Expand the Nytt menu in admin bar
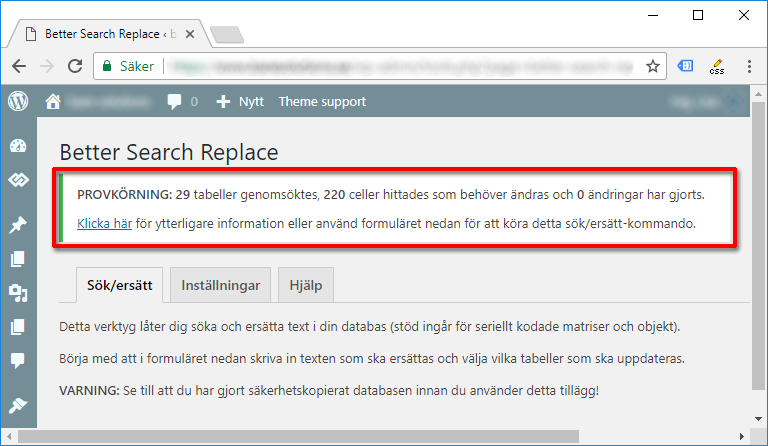 (x=240, y=101)
